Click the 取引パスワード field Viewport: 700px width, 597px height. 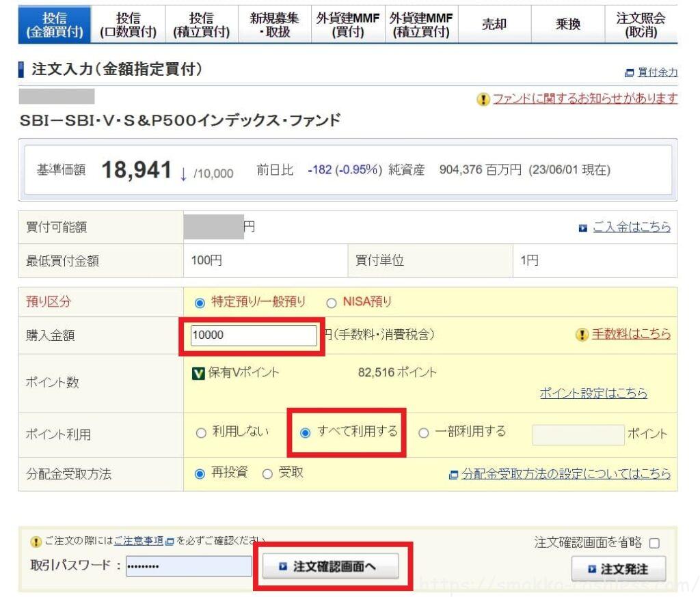pyautogui.click(x=189, y=567)
